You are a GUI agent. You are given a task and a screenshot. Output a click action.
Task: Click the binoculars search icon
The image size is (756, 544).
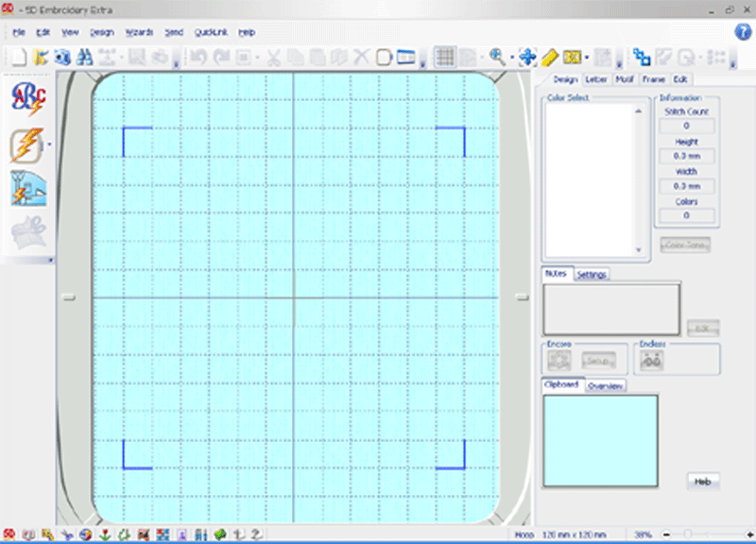(84, 58)
